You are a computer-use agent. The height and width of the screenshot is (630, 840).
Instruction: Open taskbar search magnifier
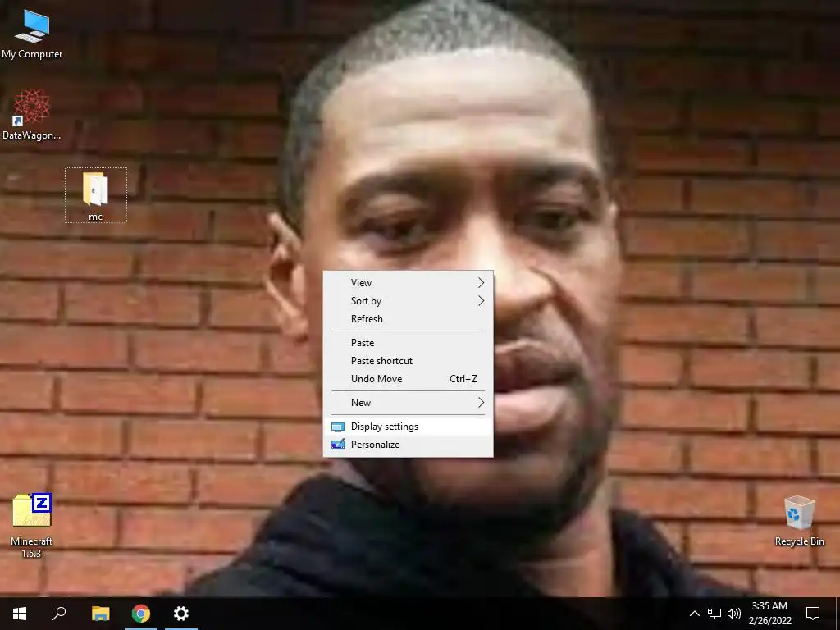(59, 614)
